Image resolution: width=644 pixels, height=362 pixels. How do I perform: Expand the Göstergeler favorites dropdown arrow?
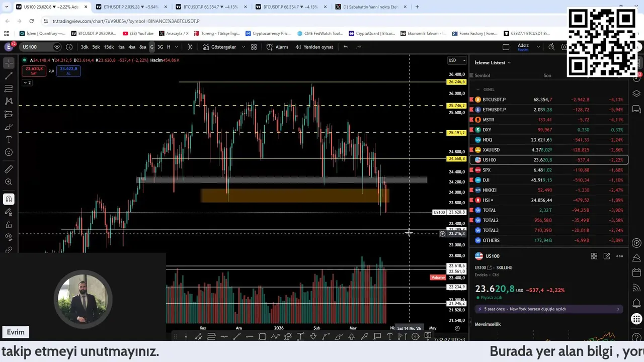point(244,47)
